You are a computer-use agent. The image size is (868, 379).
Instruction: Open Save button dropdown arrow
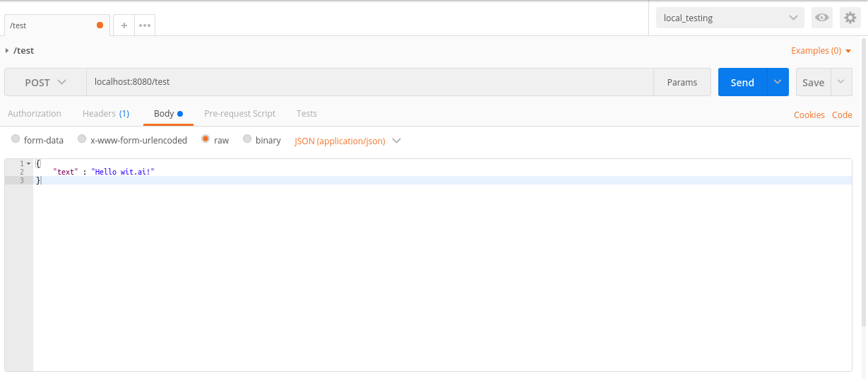pos(841,82)
